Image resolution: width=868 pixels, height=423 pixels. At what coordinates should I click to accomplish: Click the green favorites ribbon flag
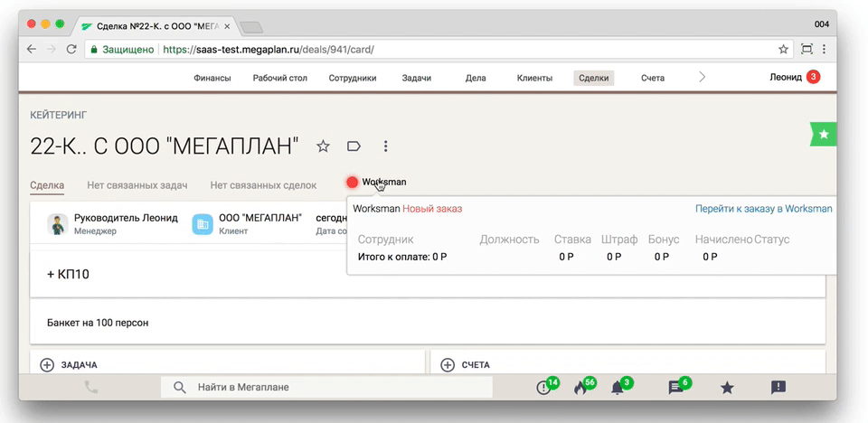tap(823, 134)
